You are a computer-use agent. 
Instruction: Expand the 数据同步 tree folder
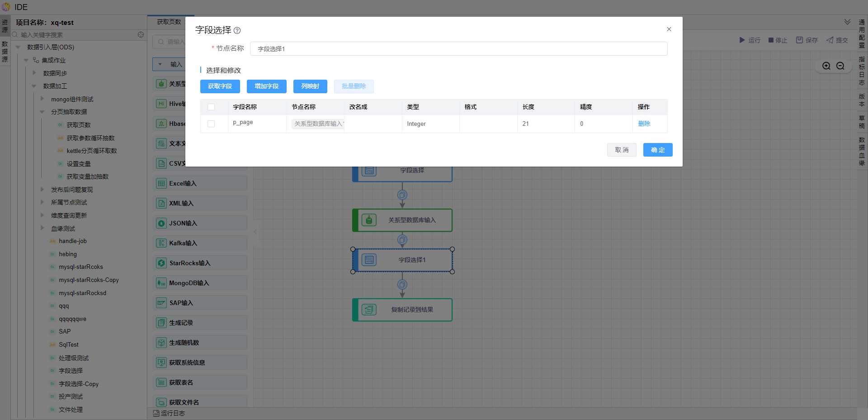34,73
